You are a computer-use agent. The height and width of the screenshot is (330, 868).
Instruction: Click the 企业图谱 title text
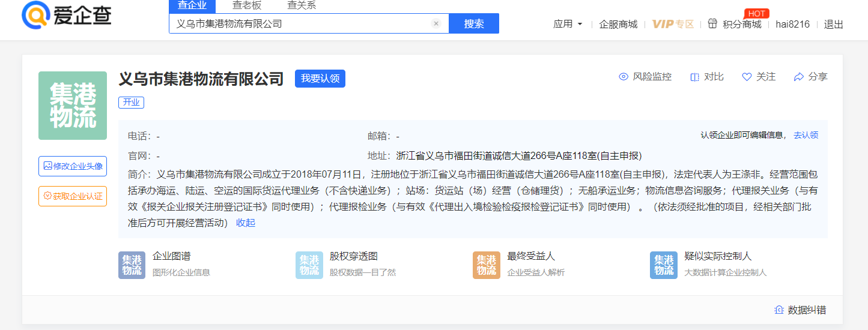click(172, 256)
